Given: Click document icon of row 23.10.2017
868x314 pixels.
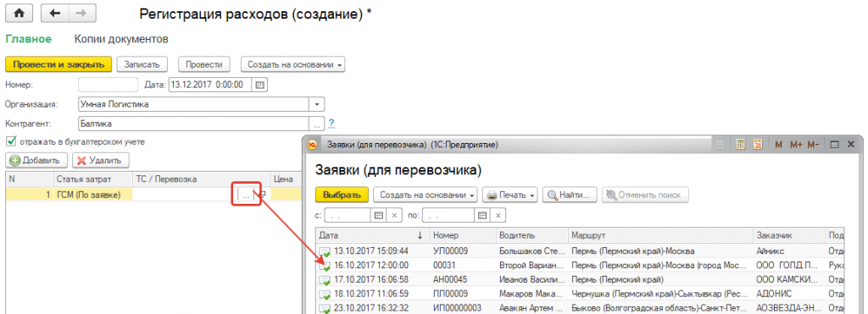Looking at the screenshot, I should pyautogui.click(x=325, y=308).
